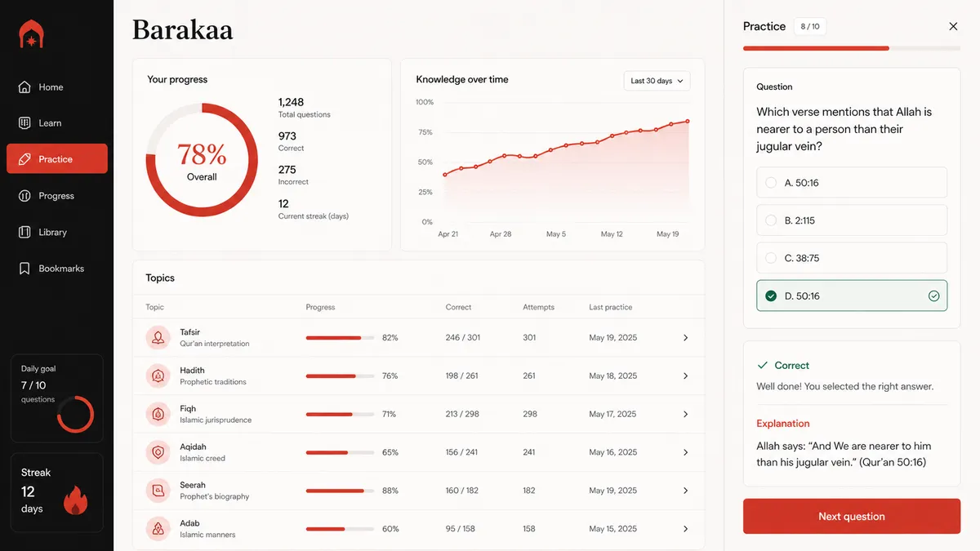Open the Bookmarks section
The image size is (980, 551).
tap(57, 269)
